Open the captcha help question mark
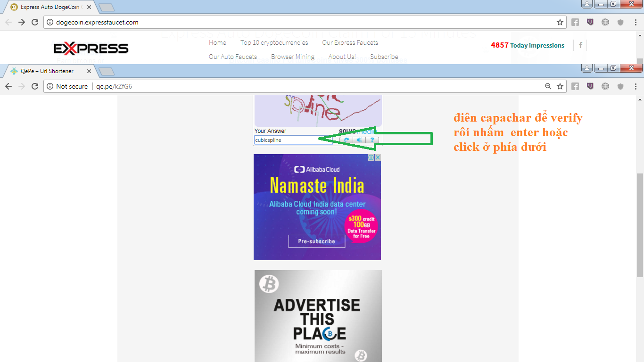 coord(372,140)
